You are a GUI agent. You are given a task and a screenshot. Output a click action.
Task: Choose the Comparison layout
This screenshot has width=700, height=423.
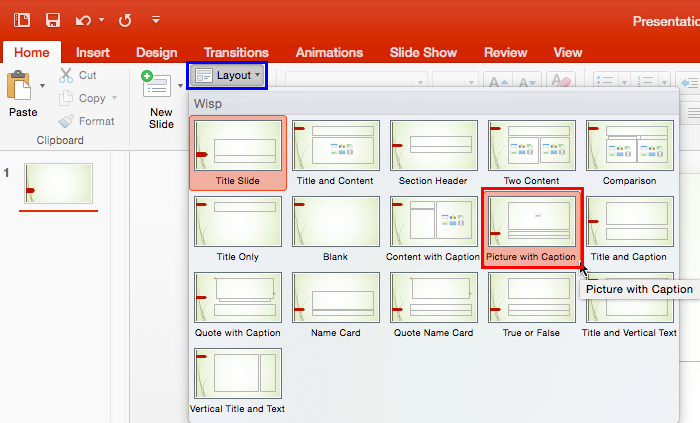[629, 153]
